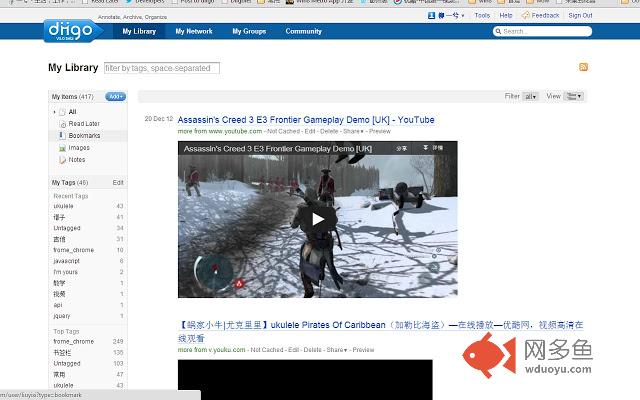Click the Notes sidebar icon
This screenshot has width=640, height=400.
point(62,160)
